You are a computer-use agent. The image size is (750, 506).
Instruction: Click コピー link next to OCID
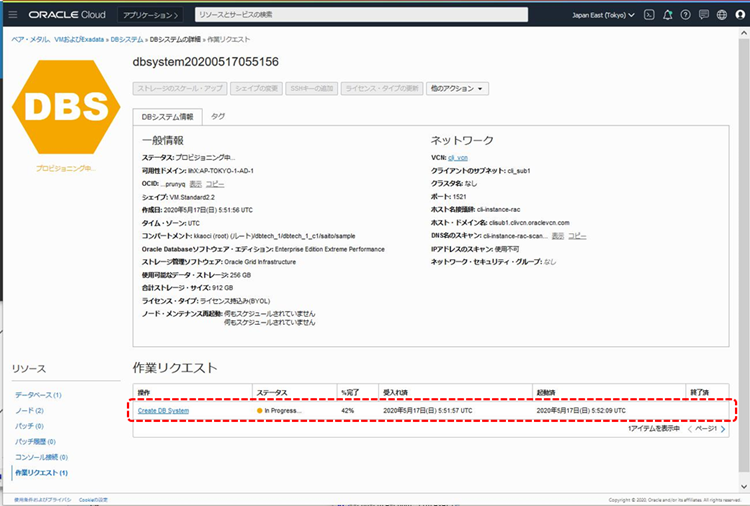(x=215, y=185)
